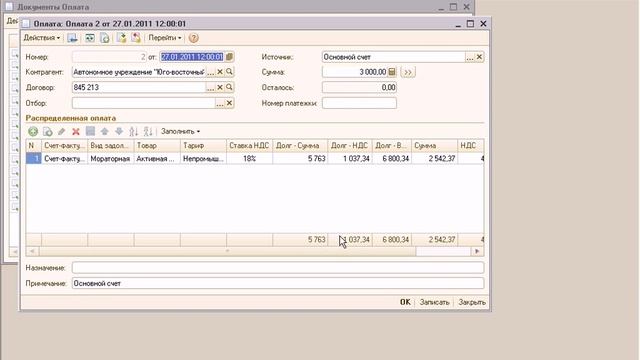Click the Закрыть button

472,302
